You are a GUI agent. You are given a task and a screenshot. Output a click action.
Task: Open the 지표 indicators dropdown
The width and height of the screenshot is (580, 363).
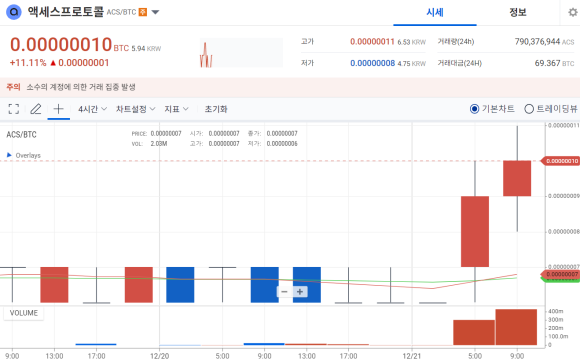point(176,109)
